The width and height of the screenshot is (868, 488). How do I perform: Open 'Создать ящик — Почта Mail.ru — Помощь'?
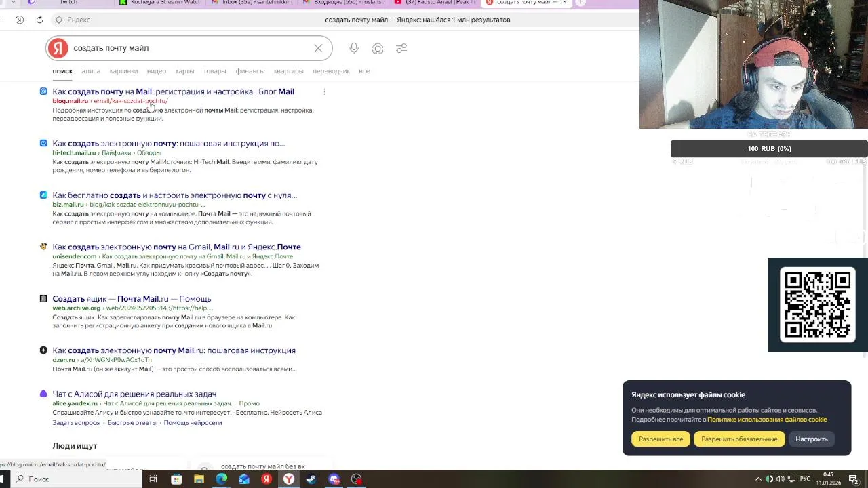[132, 298]
